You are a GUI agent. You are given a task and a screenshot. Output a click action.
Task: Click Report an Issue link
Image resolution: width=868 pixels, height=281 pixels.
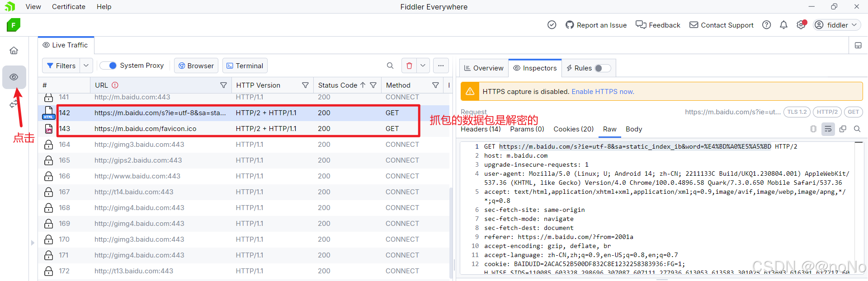[596, 25]
